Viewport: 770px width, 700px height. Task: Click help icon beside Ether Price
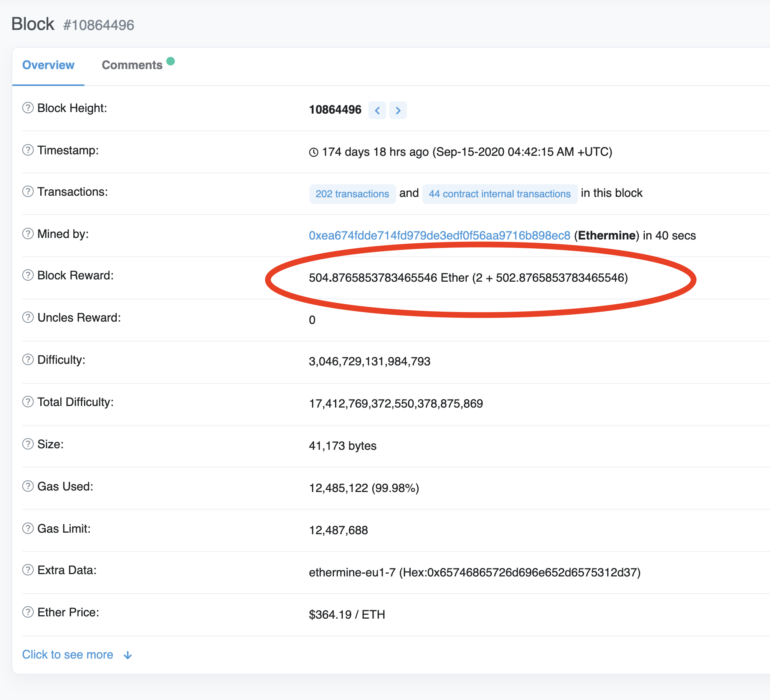tap(28, 612)
